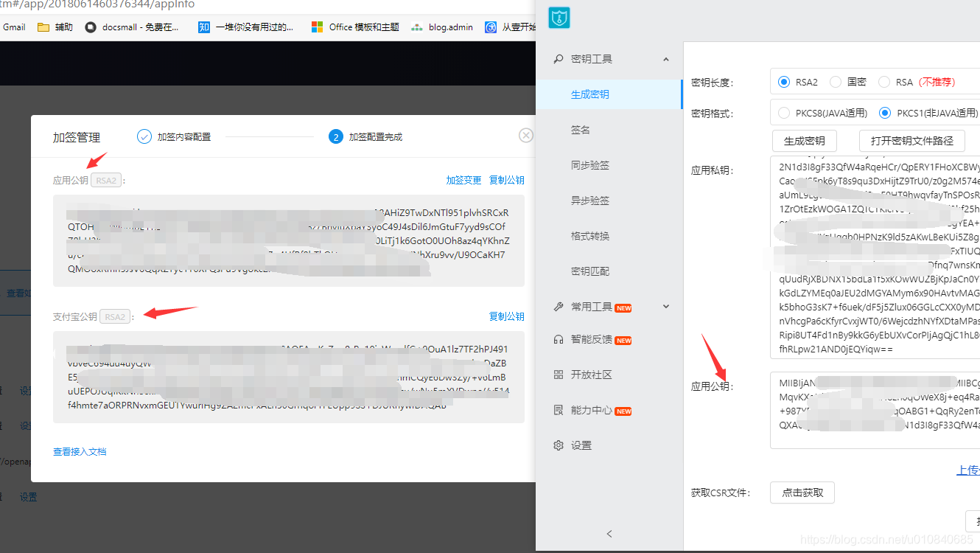Select RSA2 key length radio button
The width and height of the screenshot is (980, 553).
tap(783, 82)
